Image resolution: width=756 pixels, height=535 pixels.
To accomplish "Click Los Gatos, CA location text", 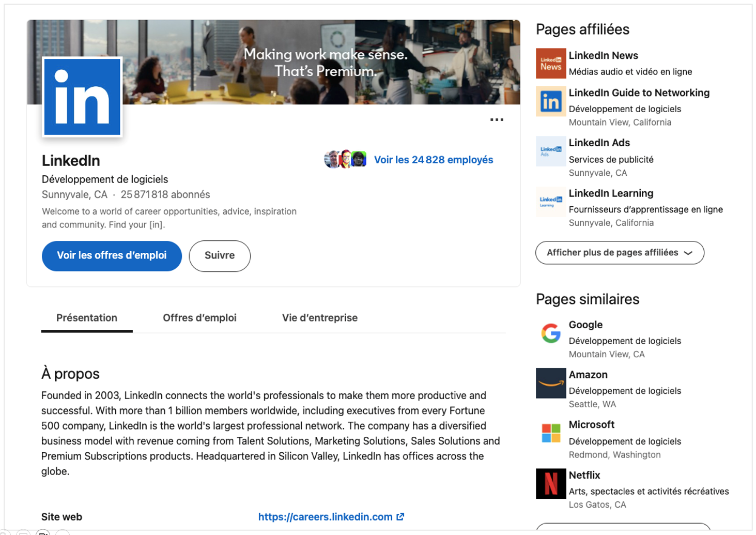I will coord(597,505).
